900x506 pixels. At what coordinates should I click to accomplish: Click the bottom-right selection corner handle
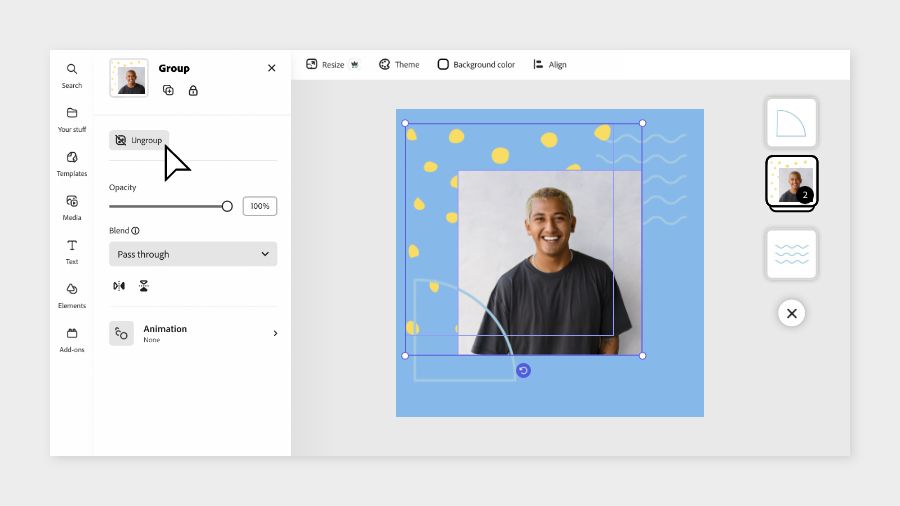point(642,356)
